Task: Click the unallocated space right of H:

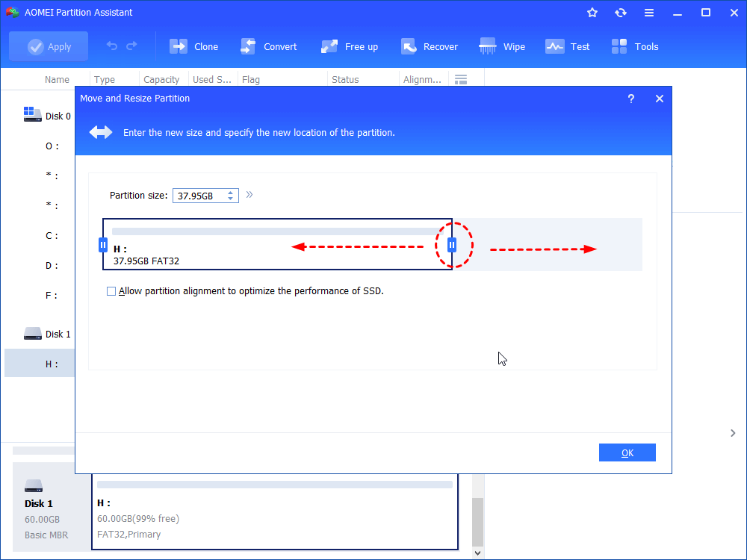Action: pos(548,244)
